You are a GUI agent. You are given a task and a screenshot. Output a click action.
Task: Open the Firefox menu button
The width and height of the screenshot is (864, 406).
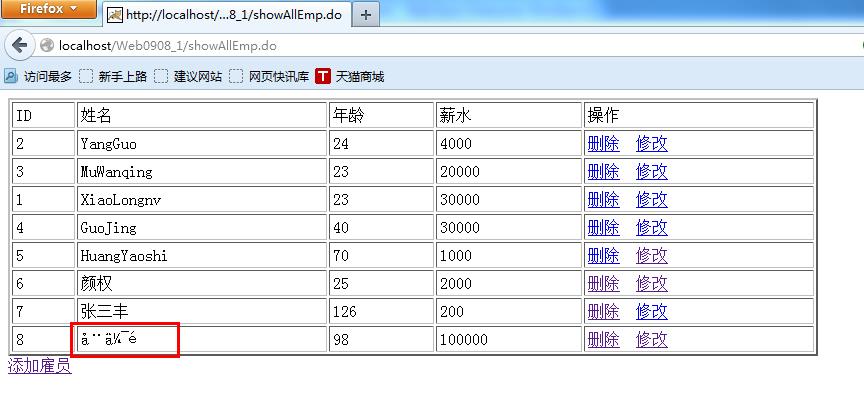(48, 9)
